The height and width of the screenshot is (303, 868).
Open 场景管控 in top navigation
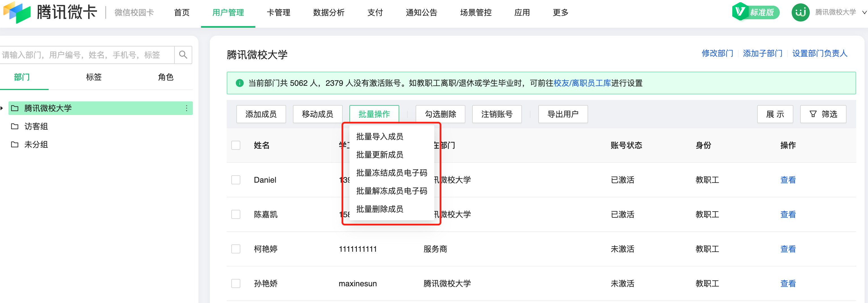coord(476,12)
